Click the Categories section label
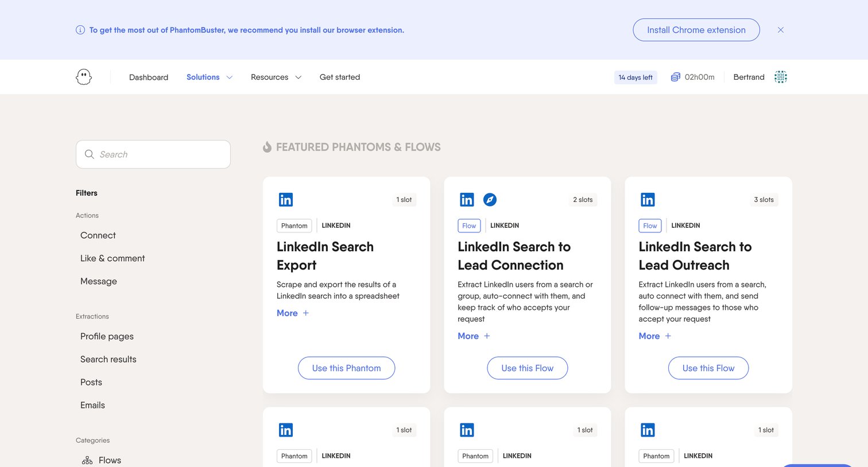 (93, 440)
